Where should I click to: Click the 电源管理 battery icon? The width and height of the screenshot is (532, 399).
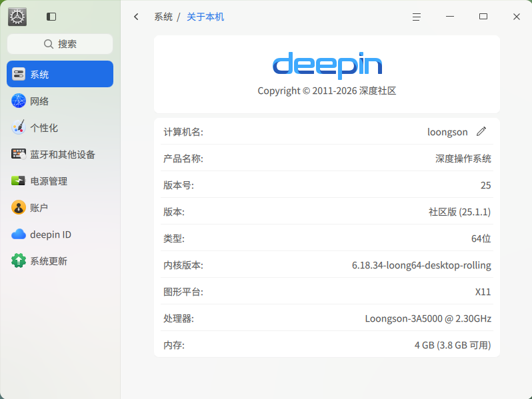tap(19, 181)
